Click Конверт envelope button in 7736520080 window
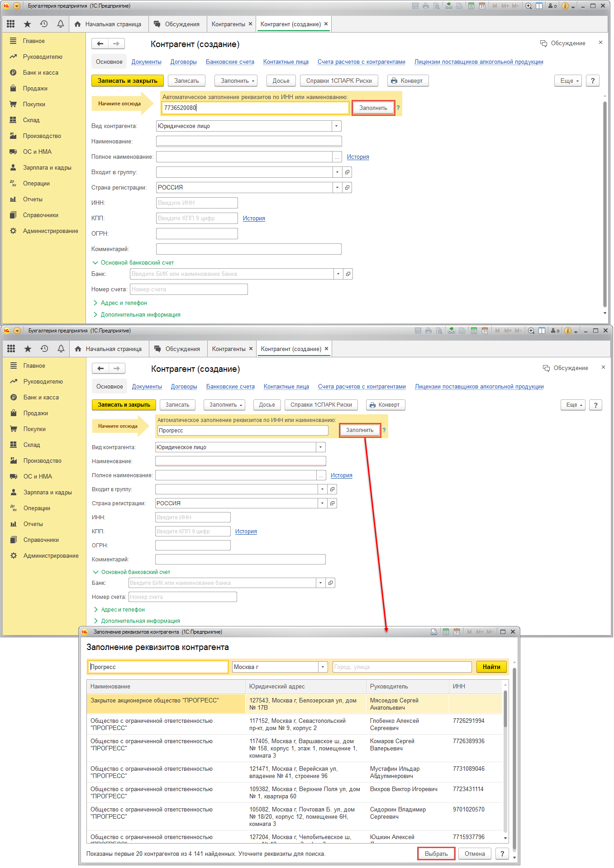Image resolution: width=614 pixels, height=868 pixels. (408, 81)
